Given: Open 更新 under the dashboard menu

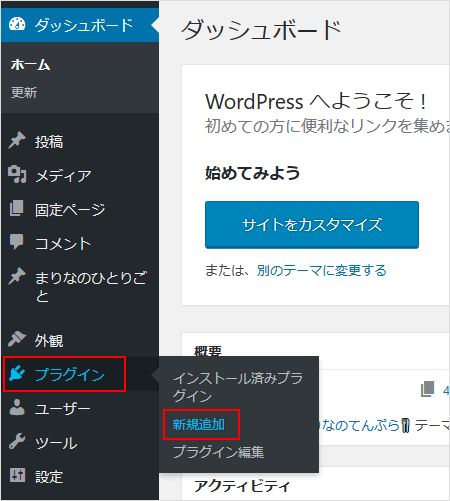Looking at the screenshot, I should coord(24,93).
